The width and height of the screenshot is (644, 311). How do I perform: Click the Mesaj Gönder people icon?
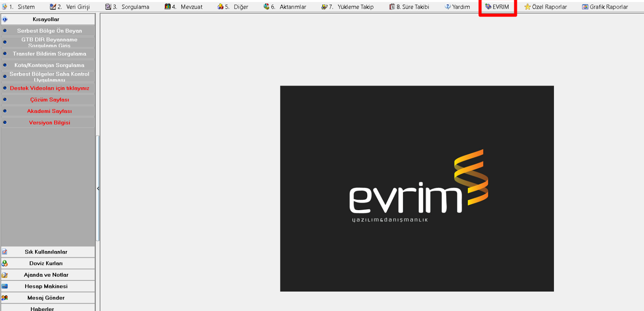pos(5,298)
